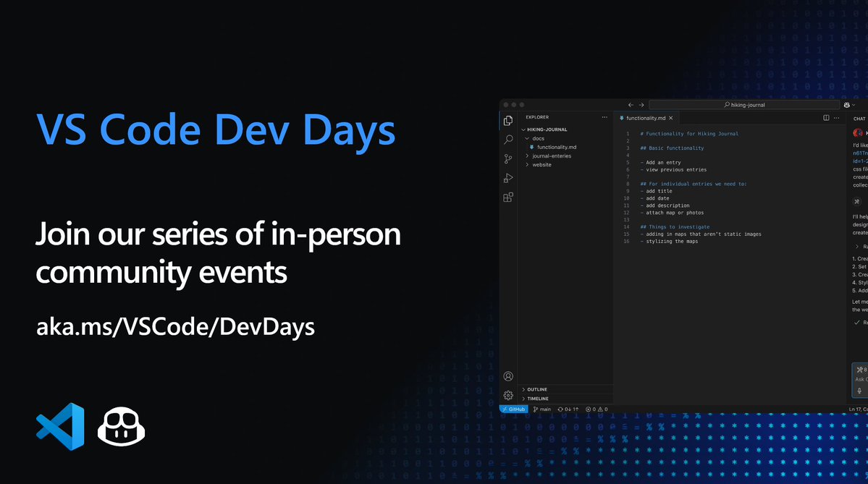Expand the OUTLINE section

[536, 389]
